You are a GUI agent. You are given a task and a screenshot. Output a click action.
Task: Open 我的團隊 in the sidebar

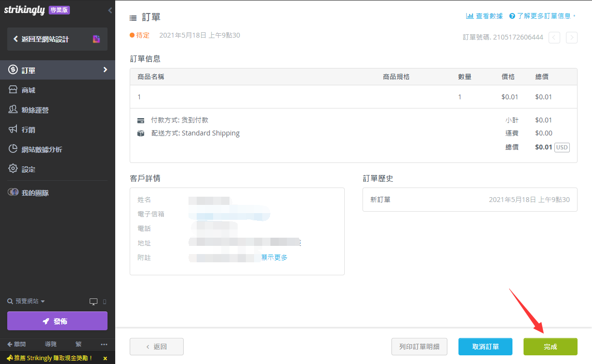coord(57,193)
